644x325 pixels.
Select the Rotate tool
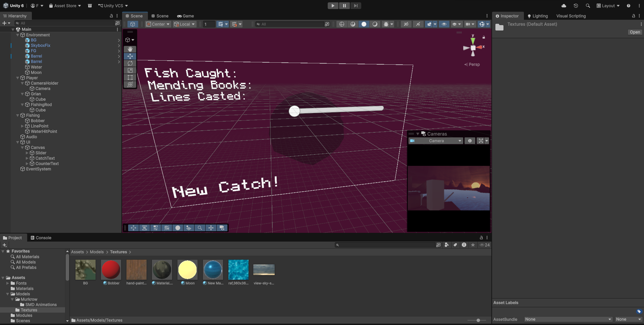[x=130, y=63]
